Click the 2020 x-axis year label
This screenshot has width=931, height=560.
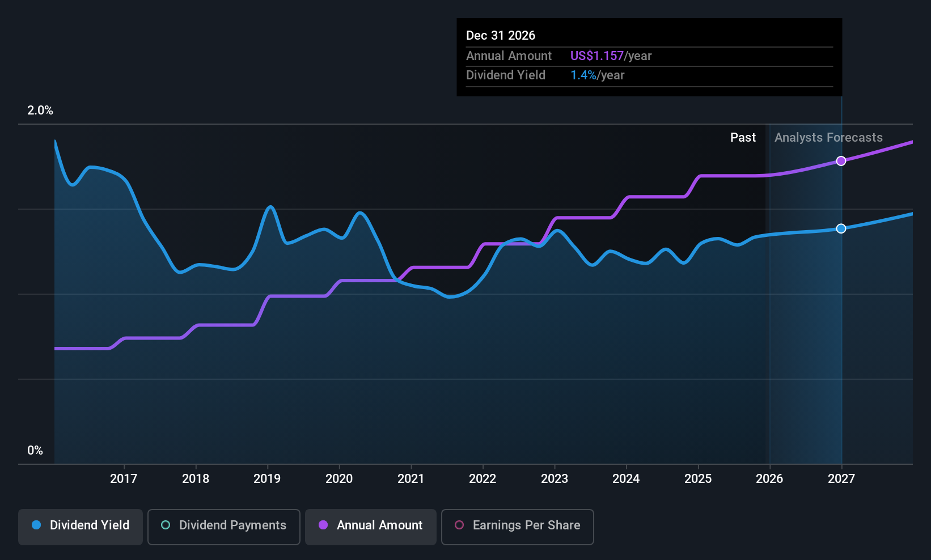[x=339, y=479]
